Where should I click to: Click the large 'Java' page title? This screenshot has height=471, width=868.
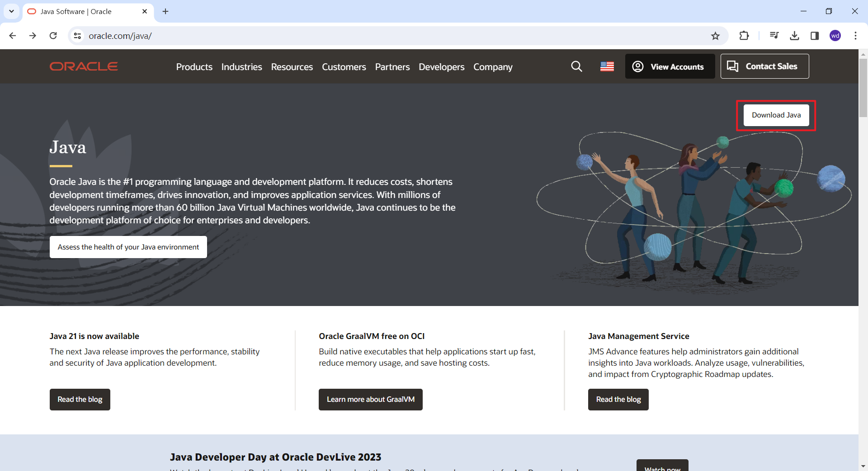pos(68,147)
